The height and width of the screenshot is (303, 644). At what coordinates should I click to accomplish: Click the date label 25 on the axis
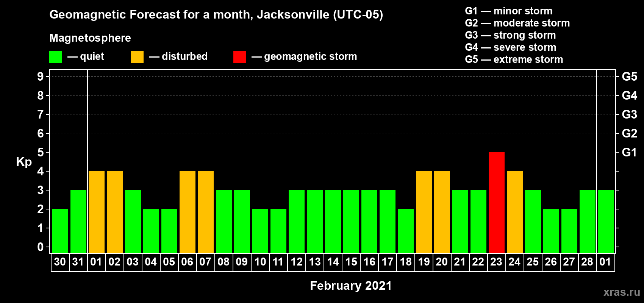[533, 262]
